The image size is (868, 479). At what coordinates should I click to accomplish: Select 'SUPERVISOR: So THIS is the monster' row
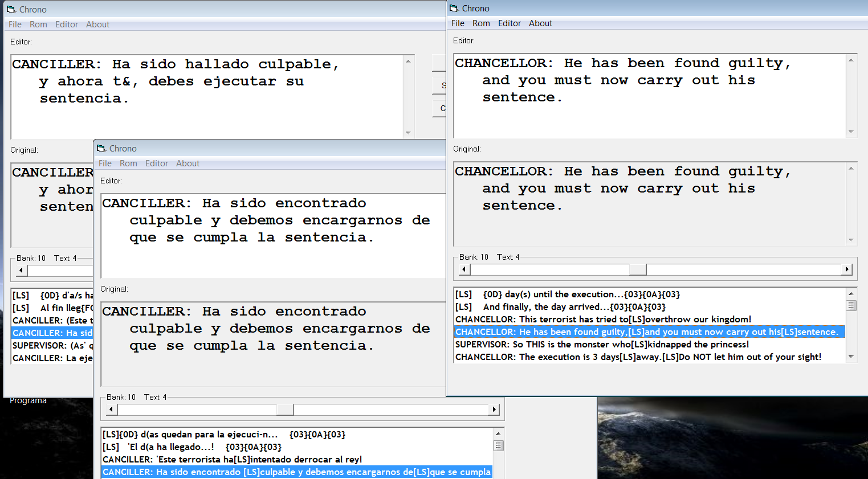pos(650,345)
